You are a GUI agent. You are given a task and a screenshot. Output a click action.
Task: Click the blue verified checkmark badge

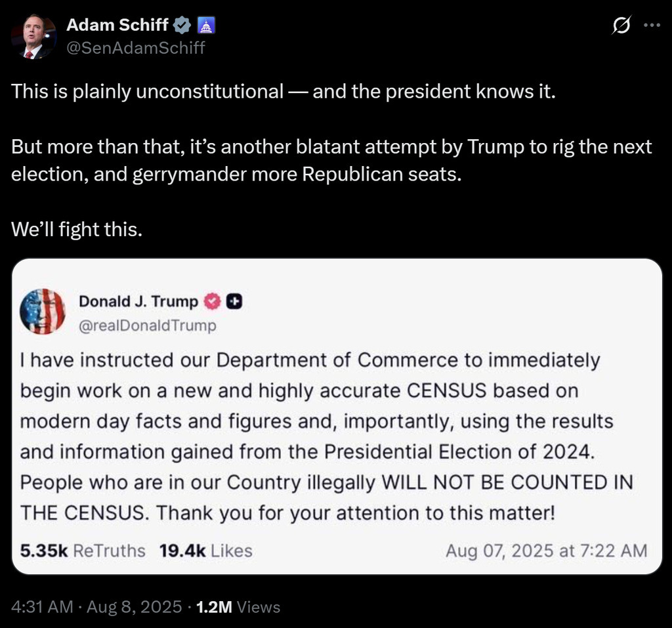[x=182, y=26]
